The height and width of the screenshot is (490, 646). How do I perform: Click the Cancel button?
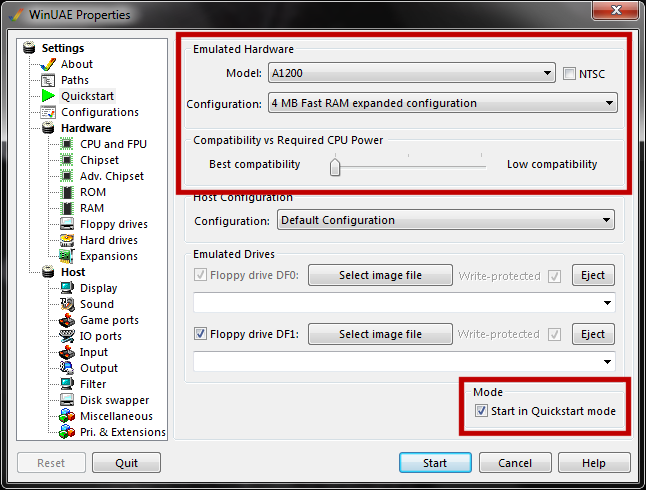pyautogui.click(x=515, y=463)
